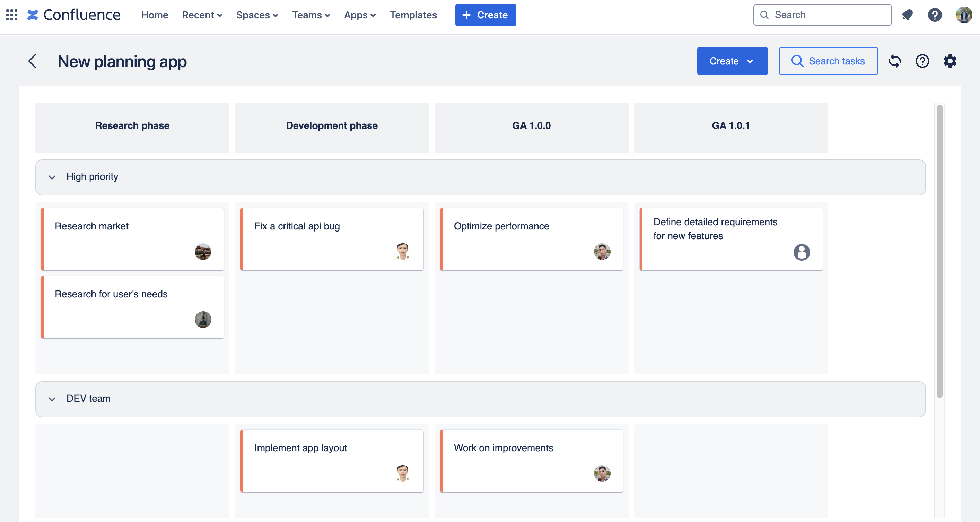Click the top Search input field
Screen dimensions: 980x522
coord(822,15)
